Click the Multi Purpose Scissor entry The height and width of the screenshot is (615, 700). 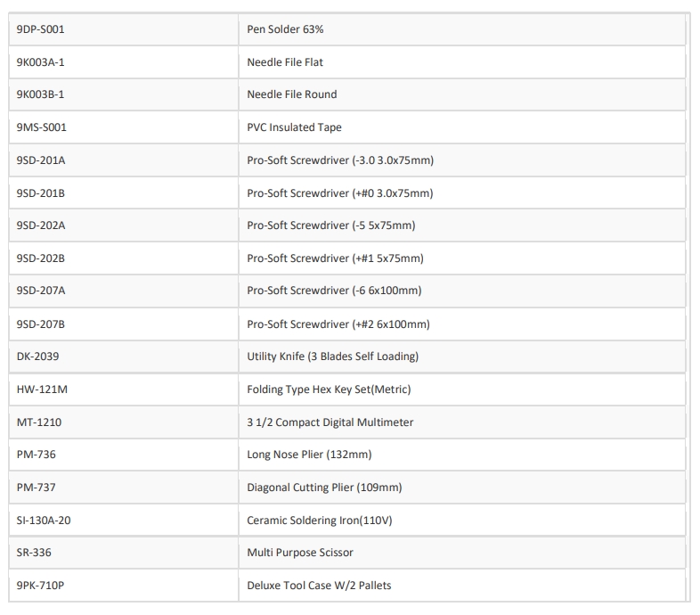coord(300,553)
